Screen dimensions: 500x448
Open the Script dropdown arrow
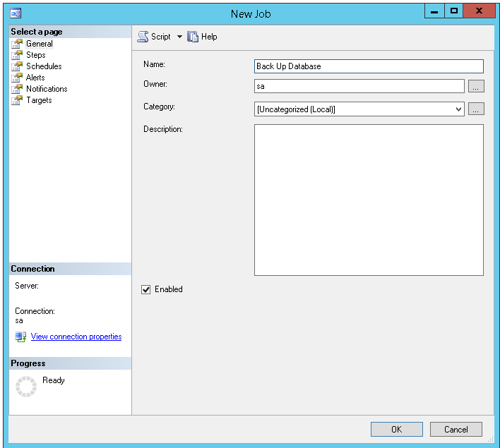click(179, 37)
